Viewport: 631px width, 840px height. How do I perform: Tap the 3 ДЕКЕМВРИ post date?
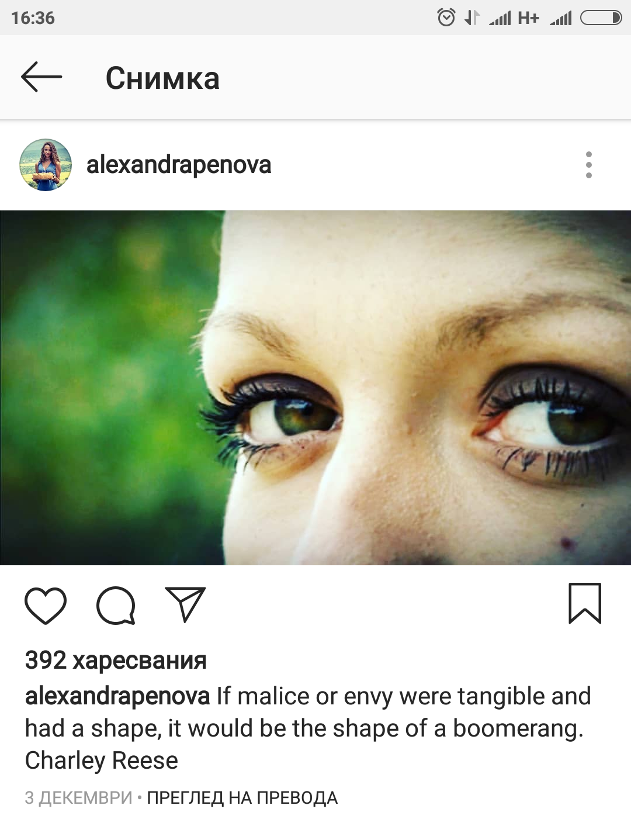point(78,798)
